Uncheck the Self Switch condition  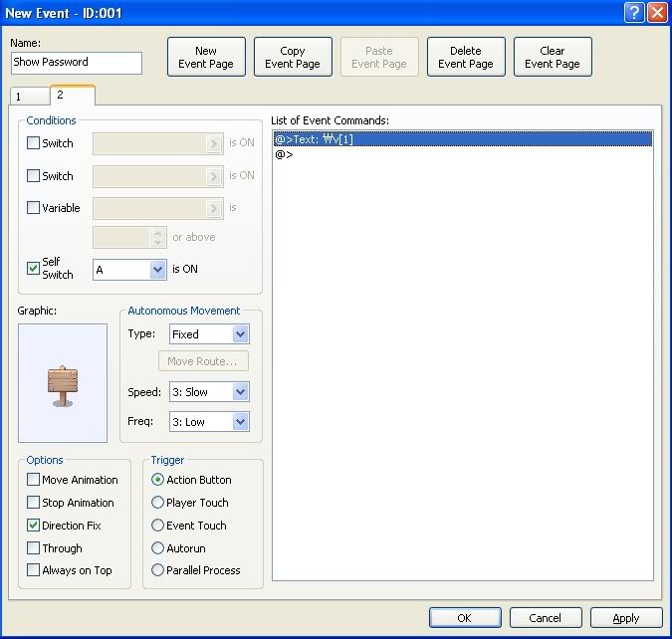pos(33,268)
